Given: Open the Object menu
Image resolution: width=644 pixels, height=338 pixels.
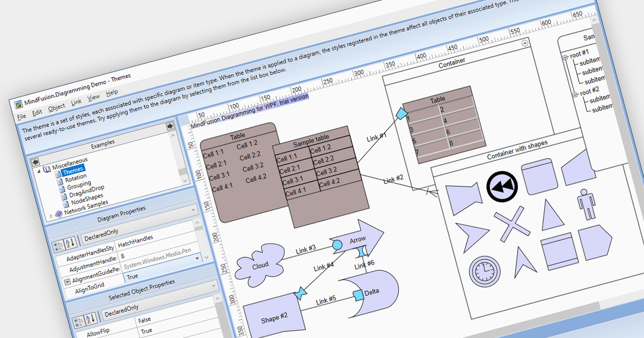Looking at the screenshot, I should coord(57,107).
